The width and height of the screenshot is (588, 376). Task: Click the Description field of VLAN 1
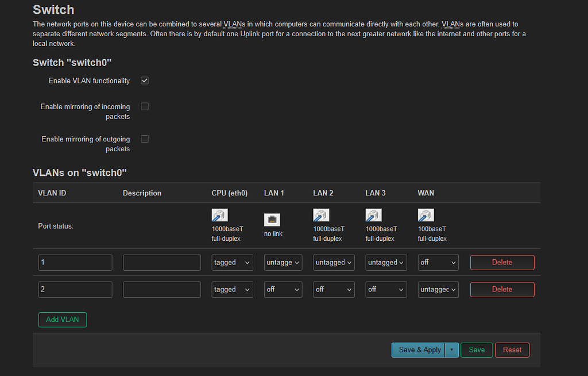[x=161, y=262]
